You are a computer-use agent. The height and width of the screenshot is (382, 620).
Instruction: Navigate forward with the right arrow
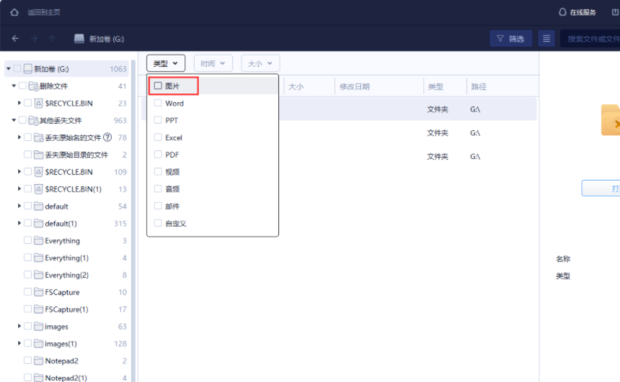click(x=34, y=38)
